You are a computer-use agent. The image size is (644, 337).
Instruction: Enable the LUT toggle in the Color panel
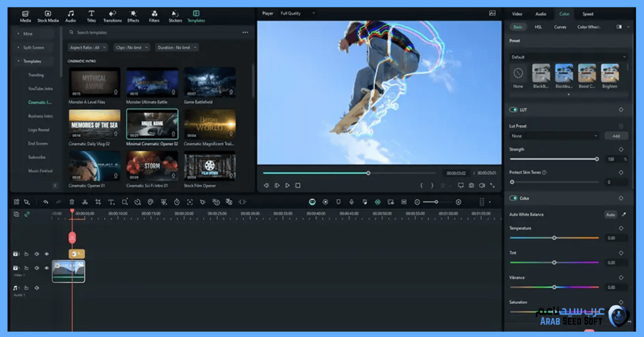[x=513, y=109]
